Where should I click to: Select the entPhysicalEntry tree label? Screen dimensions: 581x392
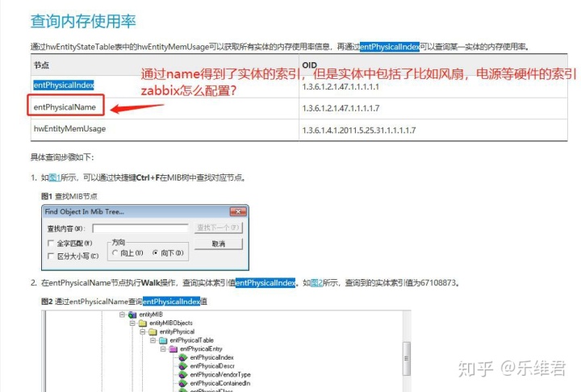201,349
